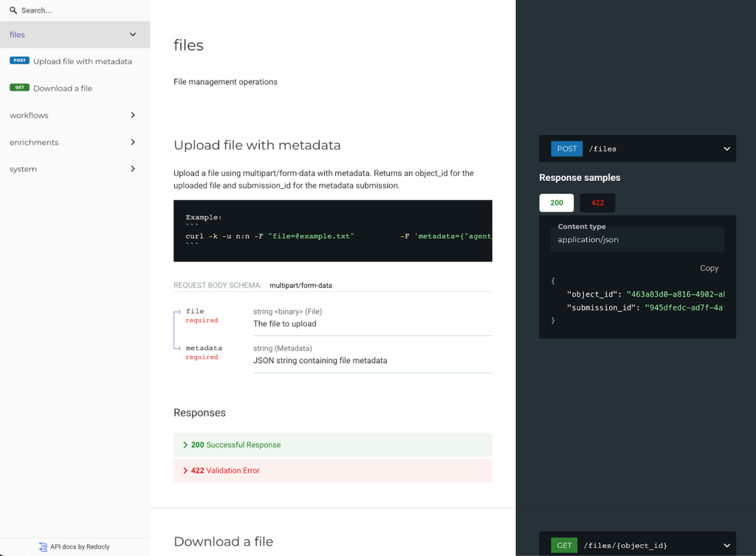
Task: Switch to the 422 response sample tab
Action: point(597,202)
